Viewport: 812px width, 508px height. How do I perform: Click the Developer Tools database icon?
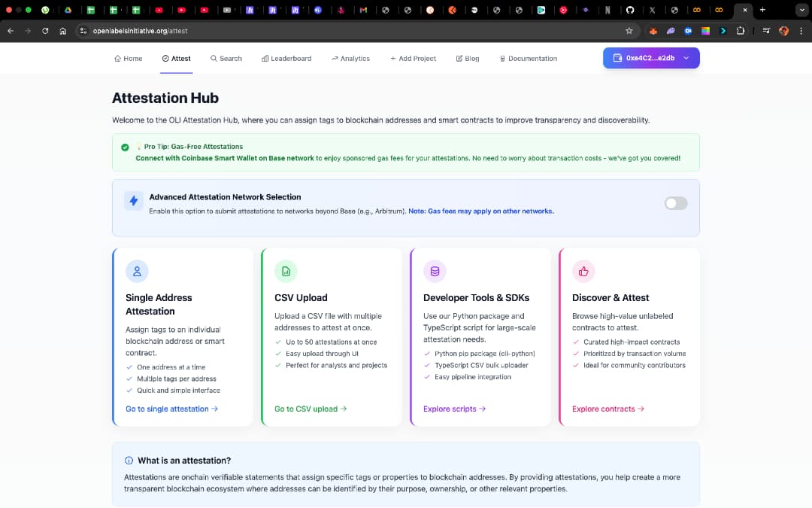tap(435, 271)
